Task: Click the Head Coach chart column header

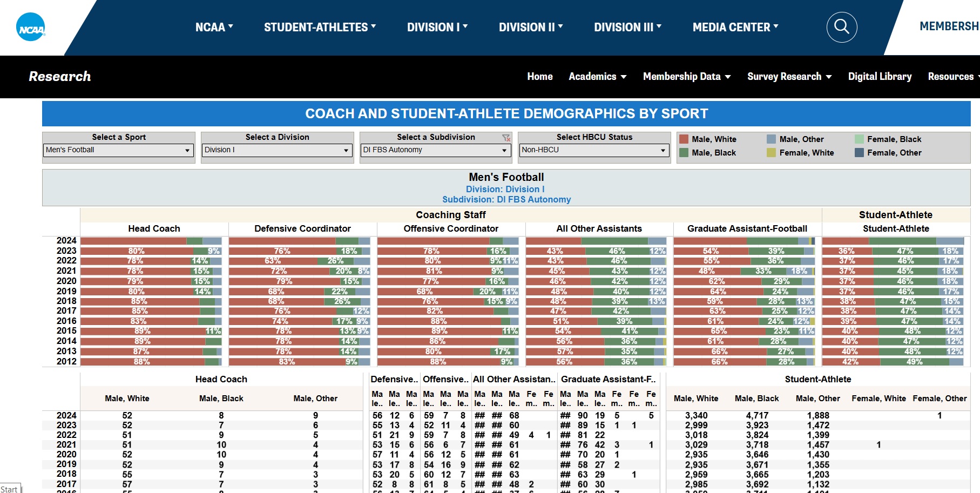Action: 154,229
